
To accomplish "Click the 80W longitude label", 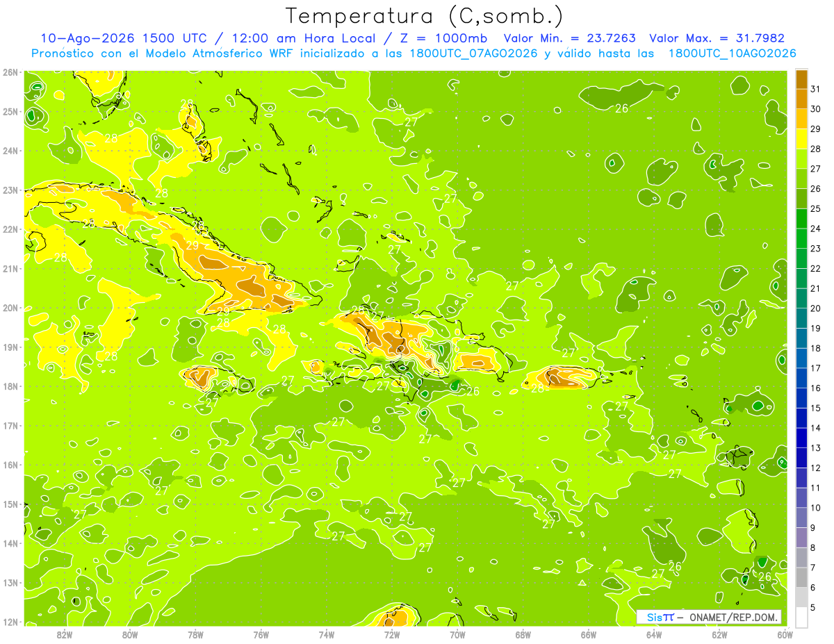I will (x=130, y=634).
